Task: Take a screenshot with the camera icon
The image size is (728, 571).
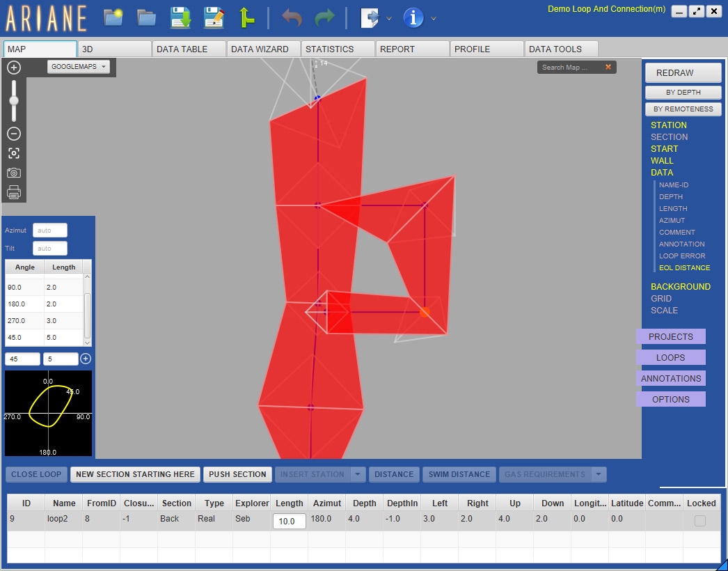Action: [x=13, y=173]
